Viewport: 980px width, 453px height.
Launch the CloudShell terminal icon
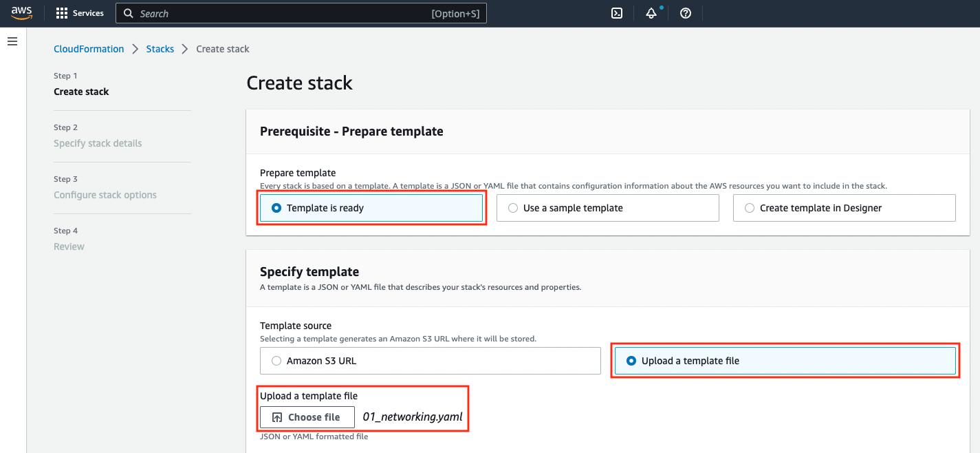coord(618,13)
